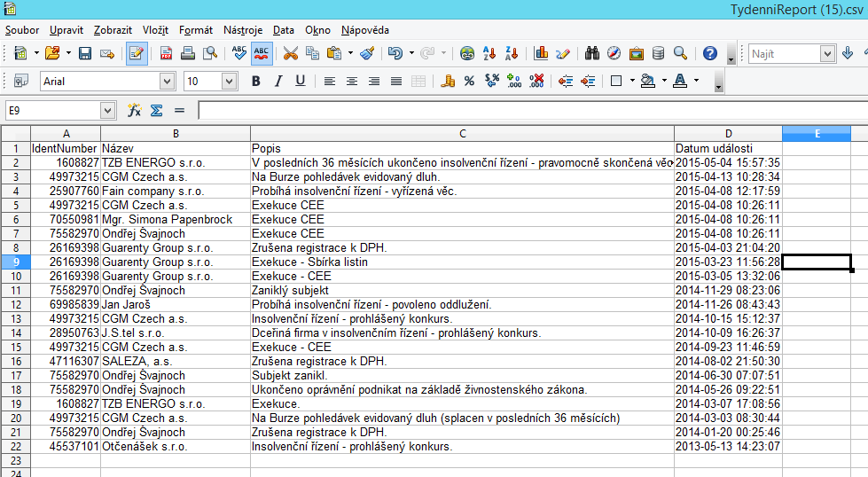Image resolution: width=868 pixels, height=477 pixels.
Task: Select the Format Paintbrush tool
Action: tap(367, 54)
